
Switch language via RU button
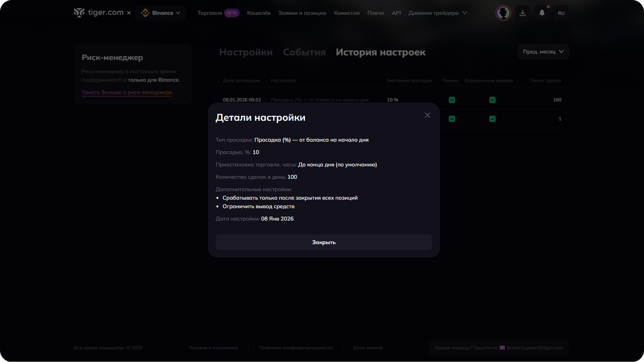(x=561, y=13)
